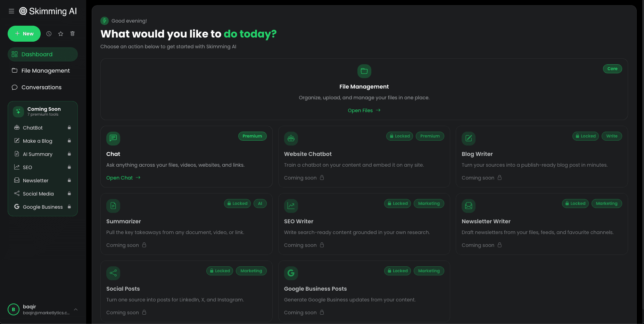This screenshot has height=324, width=644.
Task: Click Locked badge on Social Posts card
Action: [x=220, y=271]
